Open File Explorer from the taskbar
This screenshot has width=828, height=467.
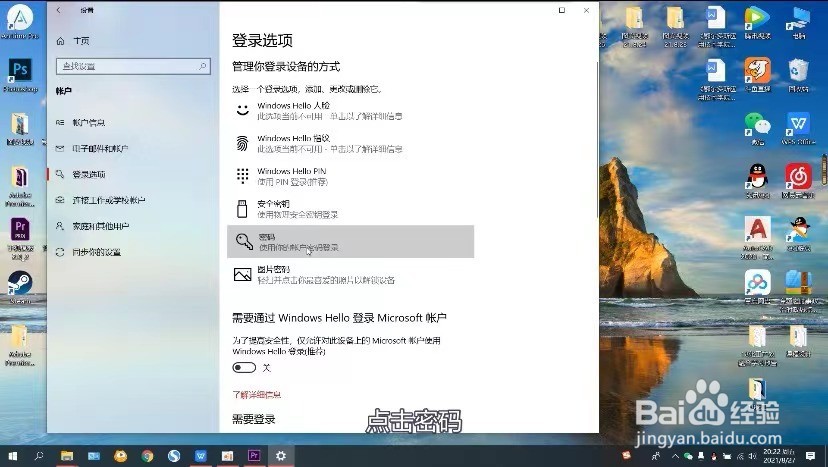click(67, 456)
